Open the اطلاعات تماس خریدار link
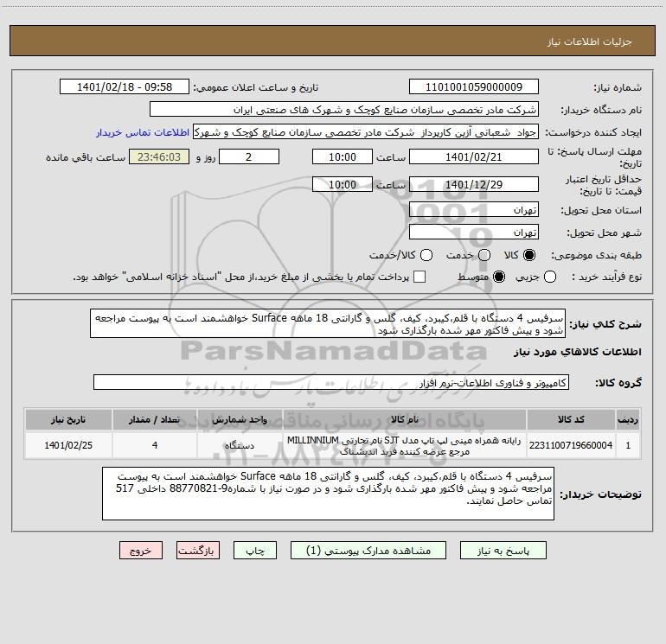 click(143, 132)
